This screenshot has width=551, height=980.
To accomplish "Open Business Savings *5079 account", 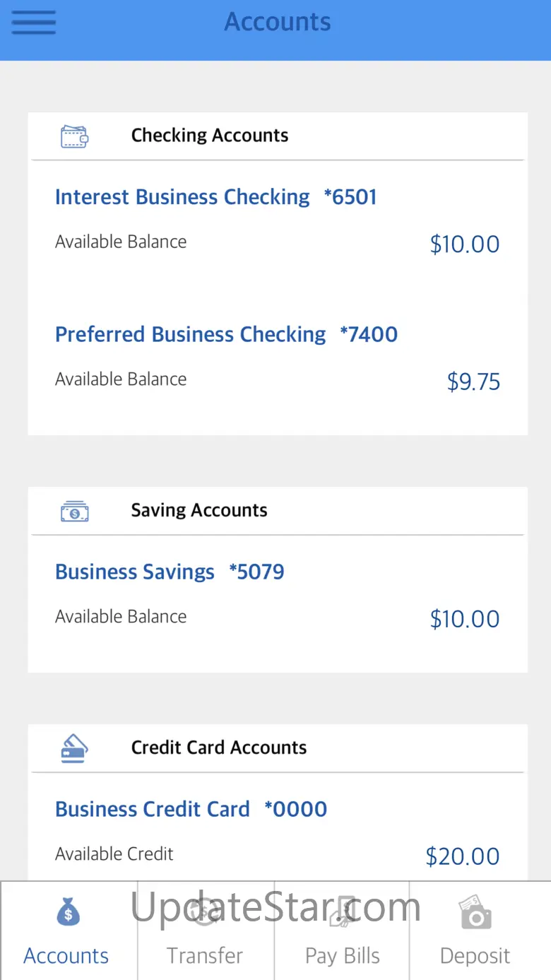I will tap(170, 572).
